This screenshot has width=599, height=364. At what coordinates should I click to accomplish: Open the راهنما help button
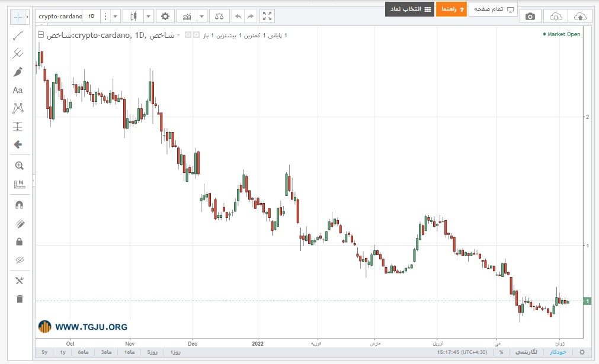coord(451,9)
